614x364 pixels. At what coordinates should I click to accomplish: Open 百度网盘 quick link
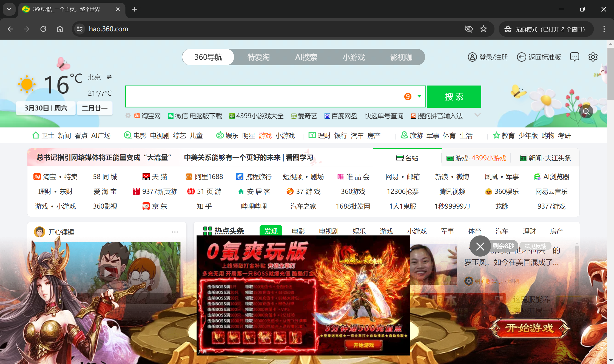tap(341, 116)
